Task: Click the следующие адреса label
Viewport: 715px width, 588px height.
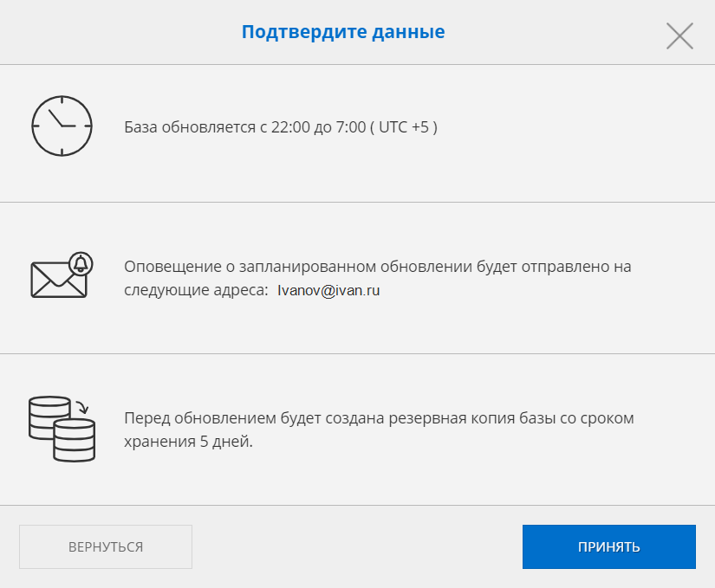Action: 196,291
